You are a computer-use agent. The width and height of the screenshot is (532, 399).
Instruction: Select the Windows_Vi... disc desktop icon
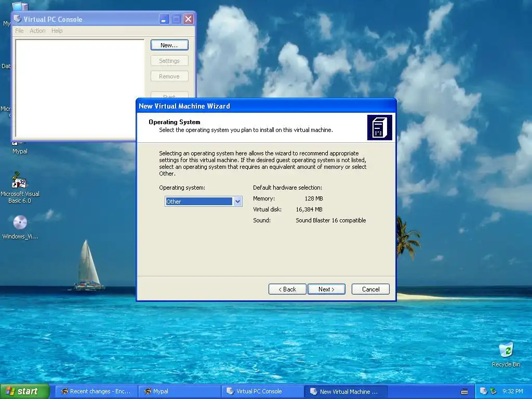tap(20, 228)
